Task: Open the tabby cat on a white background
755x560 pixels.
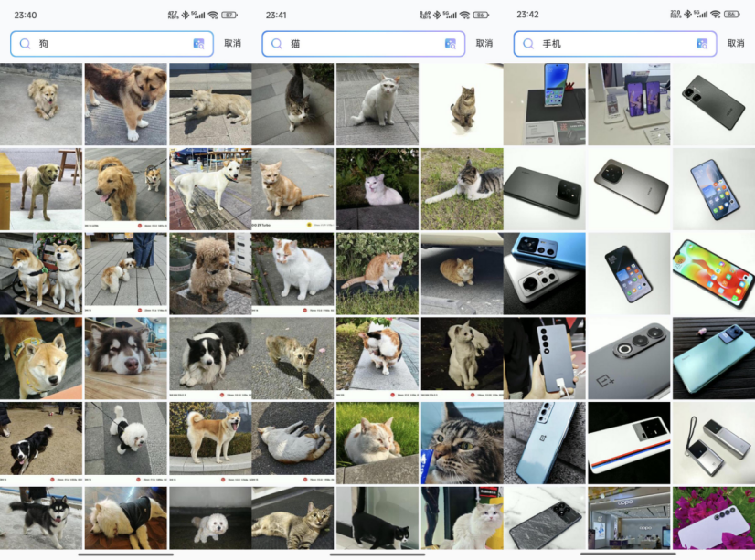Action: pyautogui.click(x=463, y=104)
